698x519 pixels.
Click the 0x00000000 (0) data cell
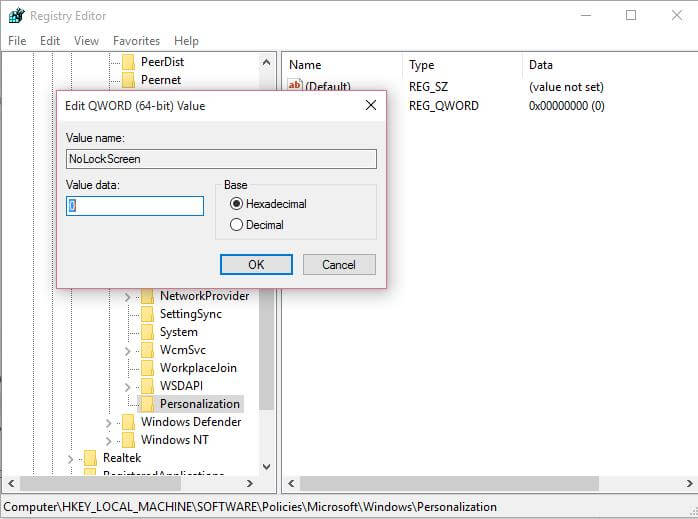point(567,106)
